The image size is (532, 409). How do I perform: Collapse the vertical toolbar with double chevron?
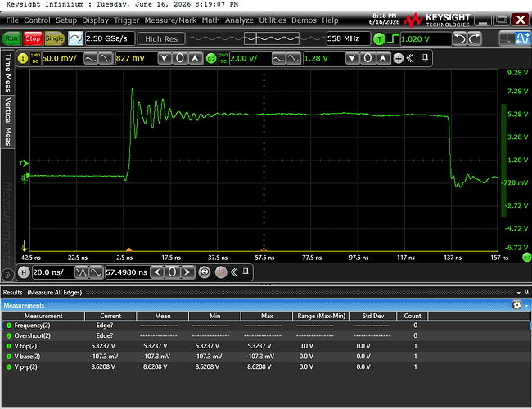410,58
